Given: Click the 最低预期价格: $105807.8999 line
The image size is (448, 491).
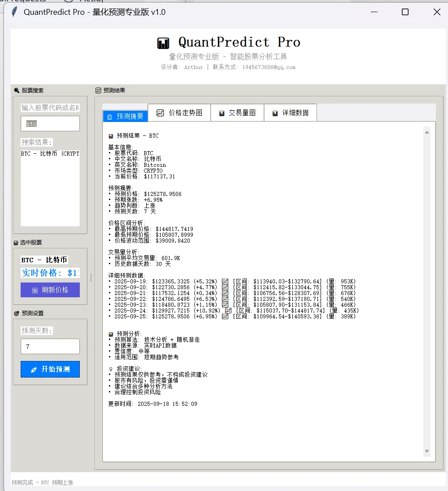Looking at the screenshot, I should pyautogui.click(x=151, y=235).
